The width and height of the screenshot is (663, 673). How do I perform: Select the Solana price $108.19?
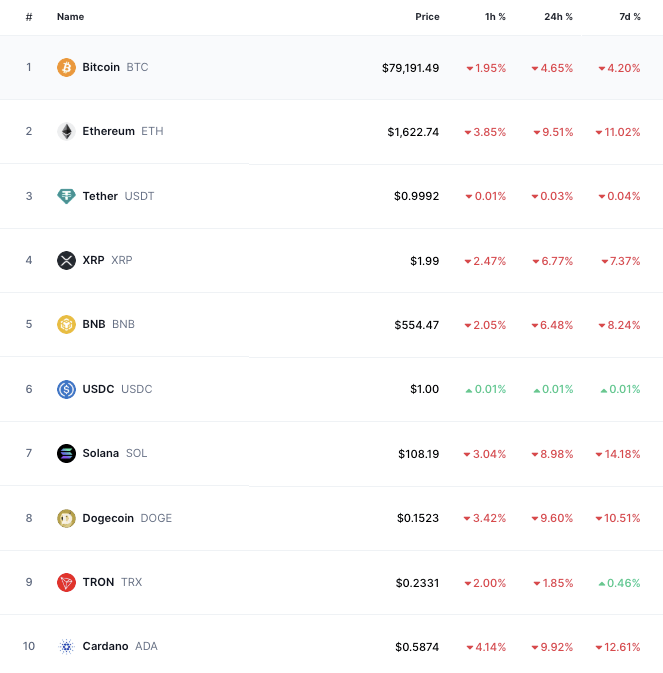(418, 454)
